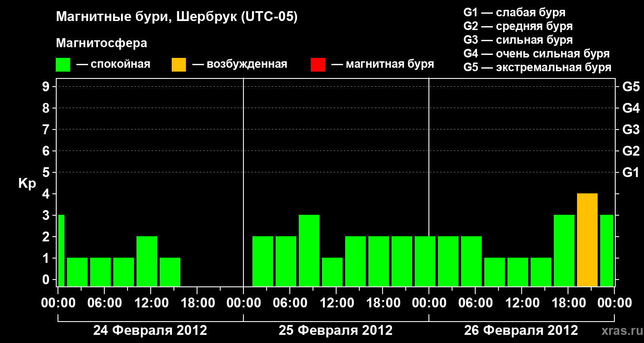
Task: Select the orange Kp 4 bar on 26 February
Action: (x=587, y=240)
